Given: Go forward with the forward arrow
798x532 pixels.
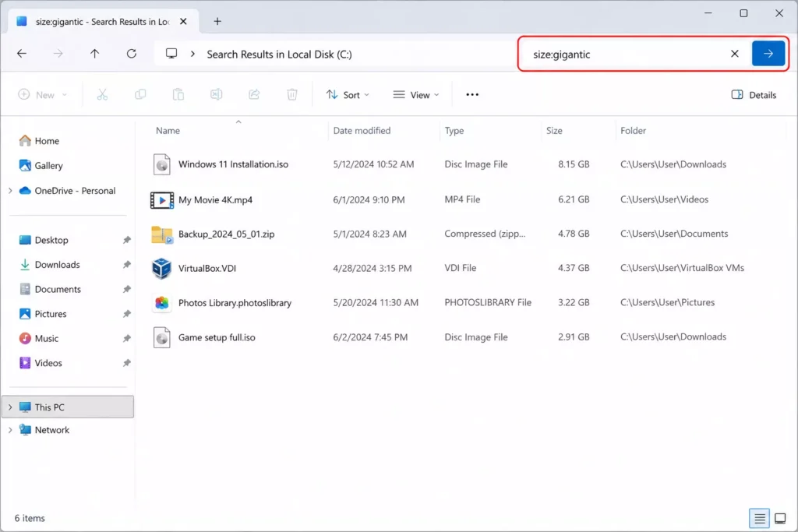Looking at the screenshot, I should [x=58, y=54].
